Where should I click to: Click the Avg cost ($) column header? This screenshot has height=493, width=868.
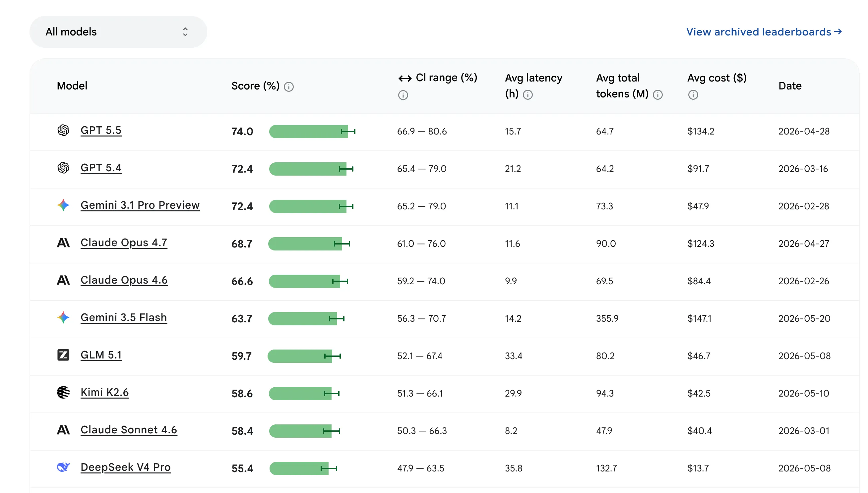coord(717,78)
